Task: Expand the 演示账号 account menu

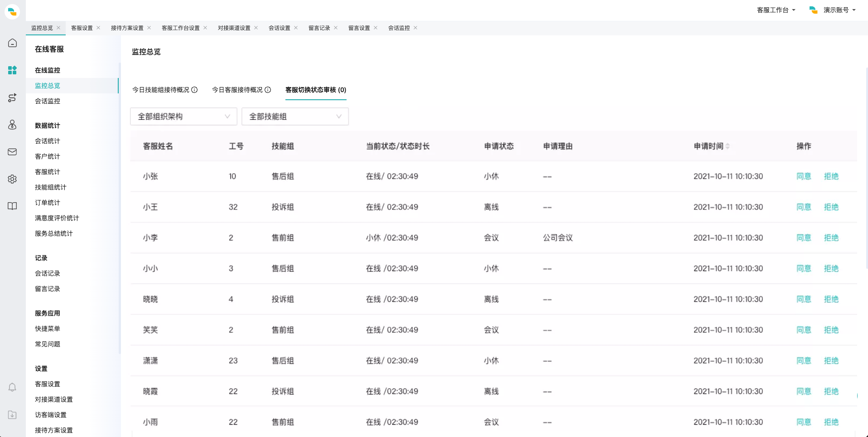Action: [x=833, y=10]
